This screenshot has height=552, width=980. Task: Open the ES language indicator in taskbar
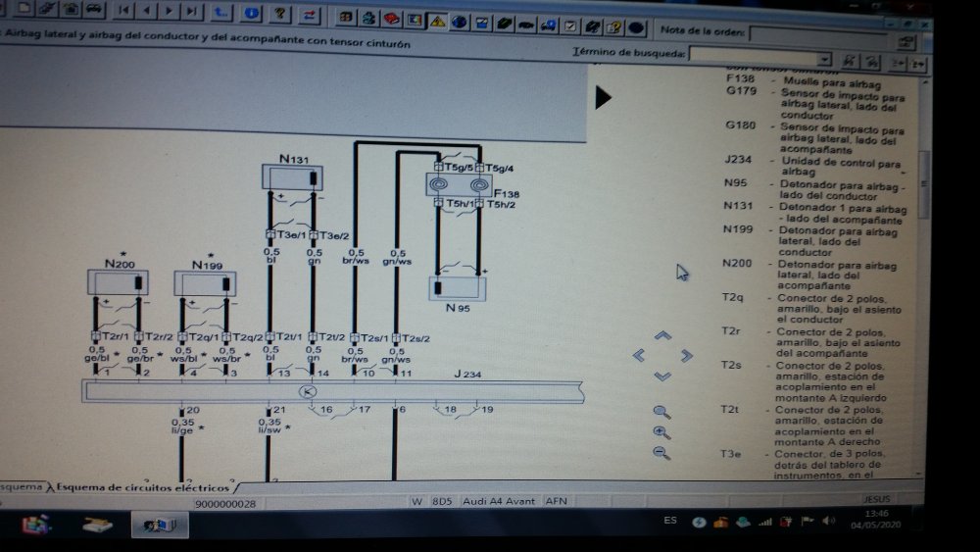pyautogui.click(x=670, y=520)
